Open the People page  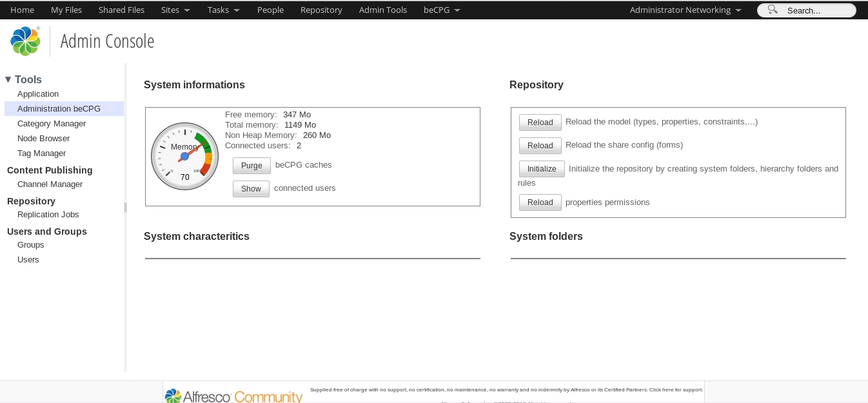click(270, 10)
